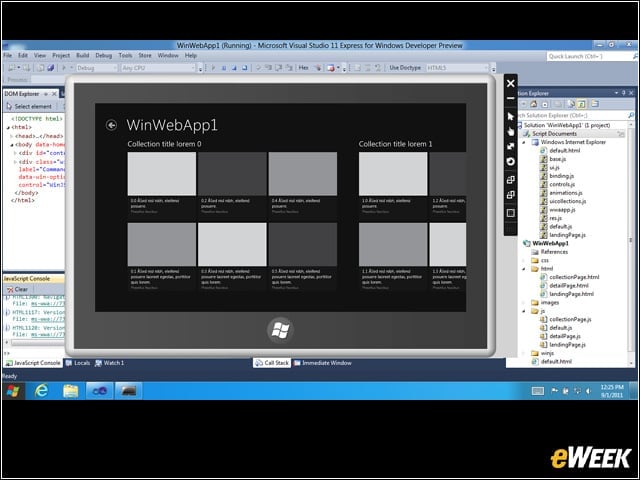Click the clock showing 12:25 PM

[x=612, y=391]
